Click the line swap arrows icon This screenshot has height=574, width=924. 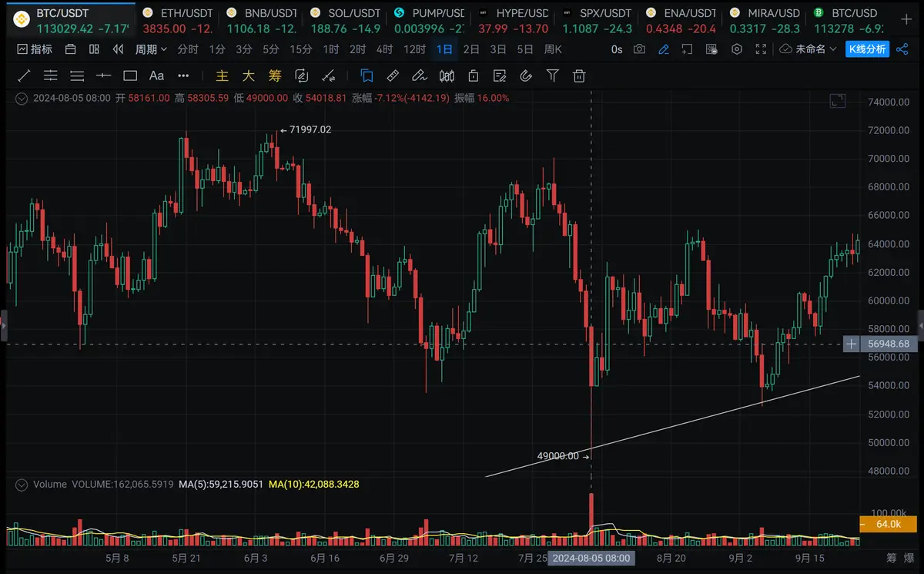[329, 76]
